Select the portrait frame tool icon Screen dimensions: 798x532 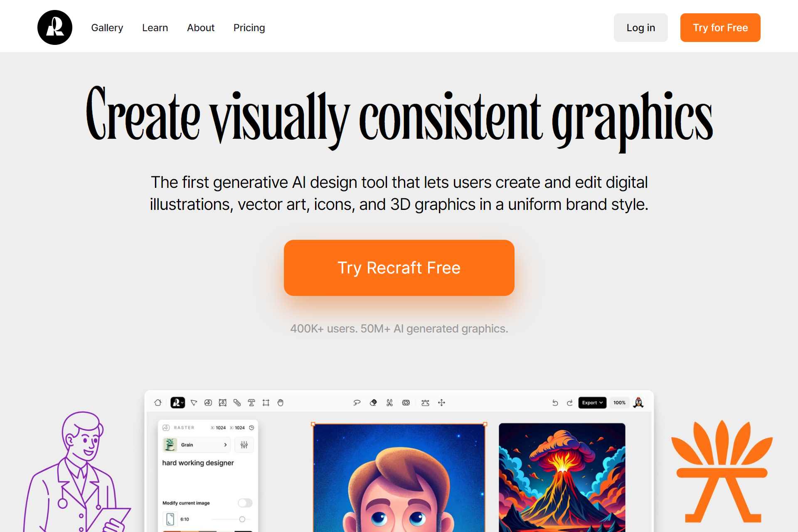pos(223,402)
